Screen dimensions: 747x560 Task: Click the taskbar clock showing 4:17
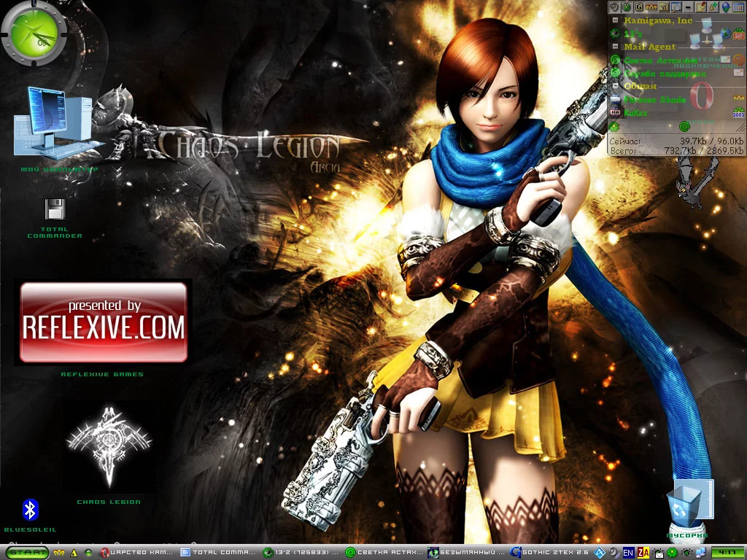click(727, 553)
